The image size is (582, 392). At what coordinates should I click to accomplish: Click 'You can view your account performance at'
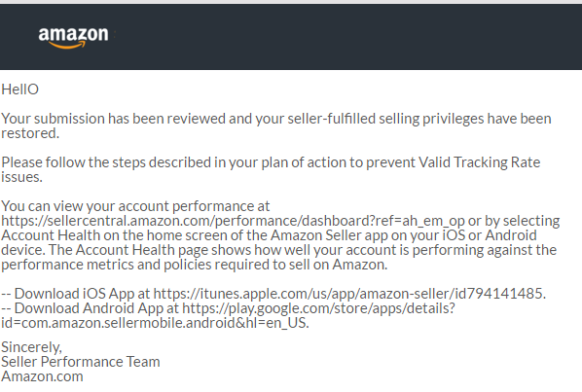pyautogui.click(x=135, y=206)
